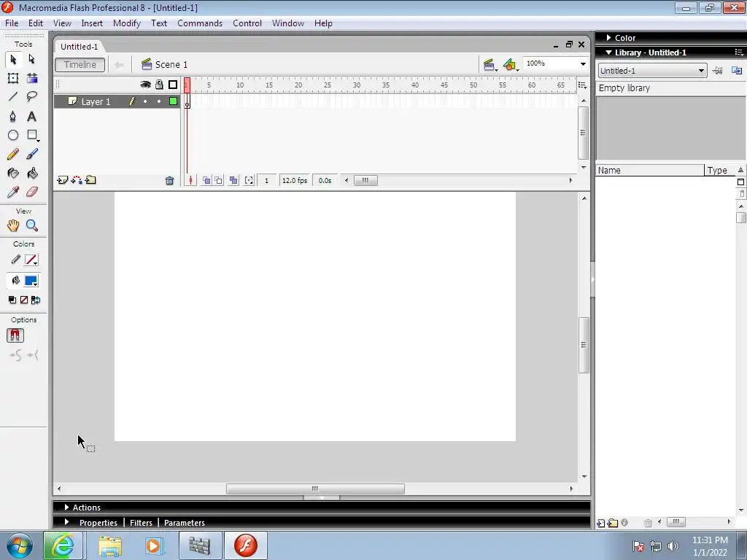Click the blue fill color swatch
The image size is (747, 560).
click(x=31, y=281)
